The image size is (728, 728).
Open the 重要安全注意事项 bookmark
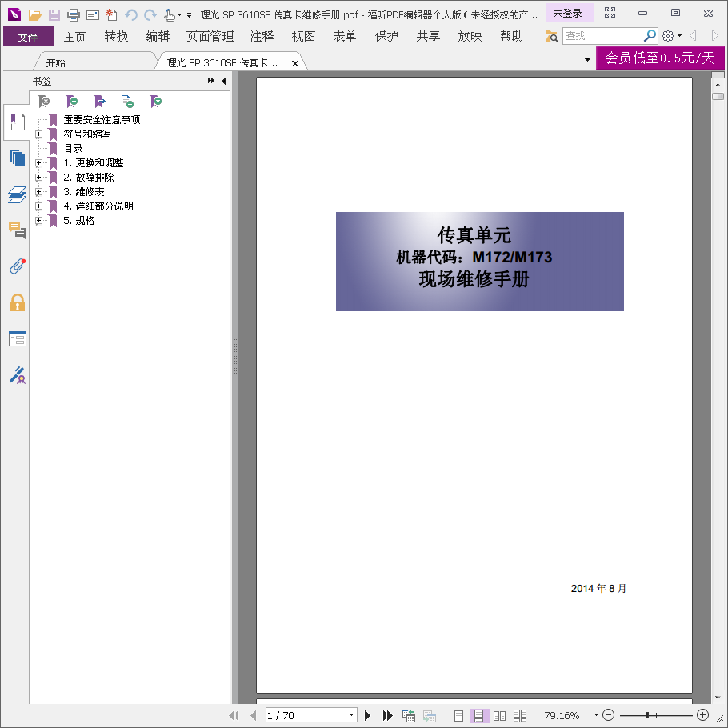tap(102, 120)
